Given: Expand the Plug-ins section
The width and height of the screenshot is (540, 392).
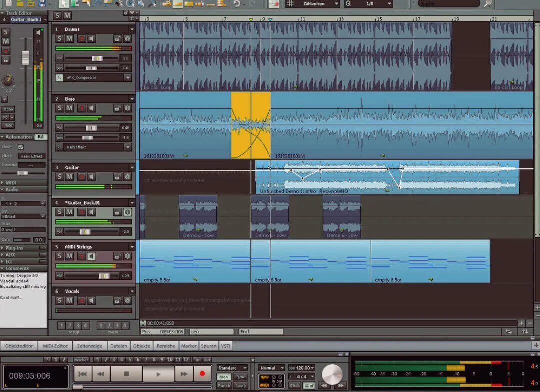Looking at the screenshot, I should pyautogui.click(x=3, y=248).
